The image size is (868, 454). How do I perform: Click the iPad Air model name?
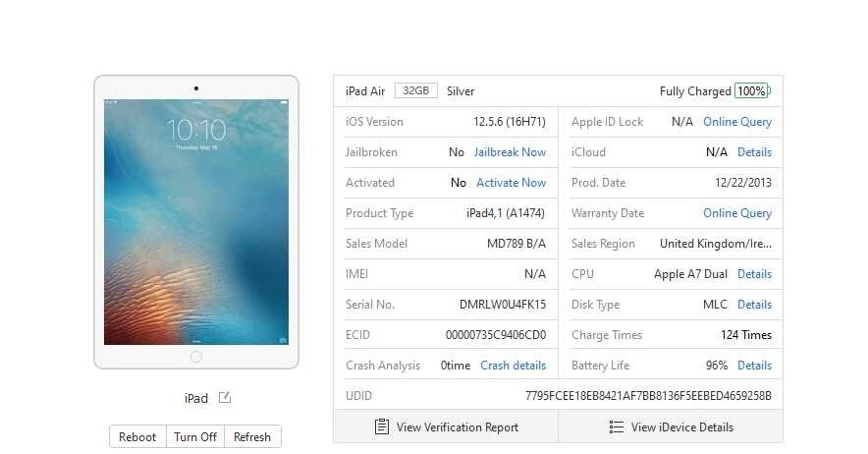point(365,91)
